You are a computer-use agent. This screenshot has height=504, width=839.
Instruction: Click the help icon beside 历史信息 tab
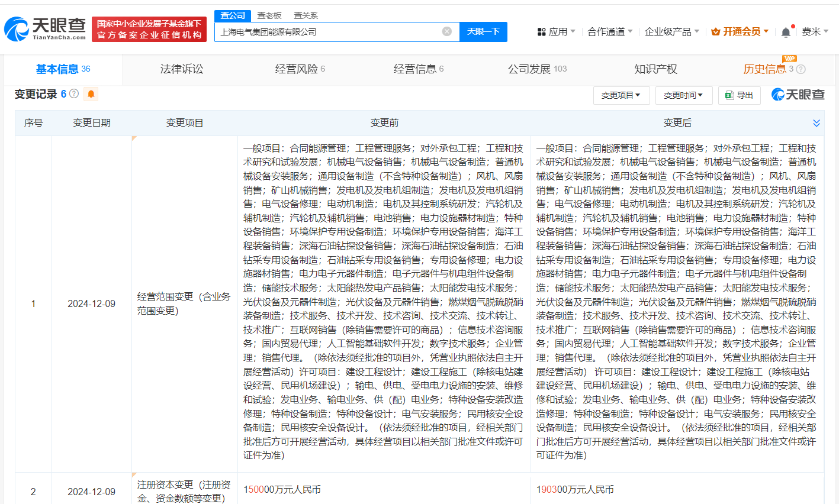point(801,69)
